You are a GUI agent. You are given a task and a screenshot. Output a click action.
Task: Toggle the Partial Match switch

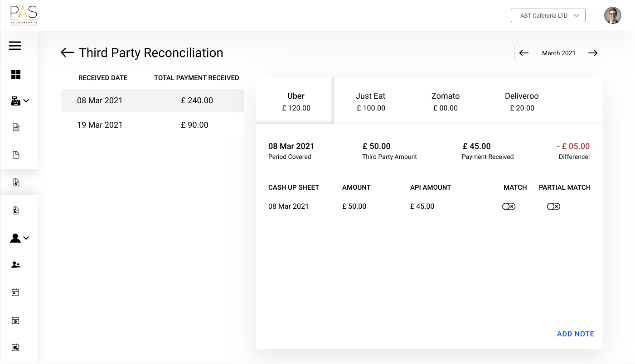[x=553, y=206]
